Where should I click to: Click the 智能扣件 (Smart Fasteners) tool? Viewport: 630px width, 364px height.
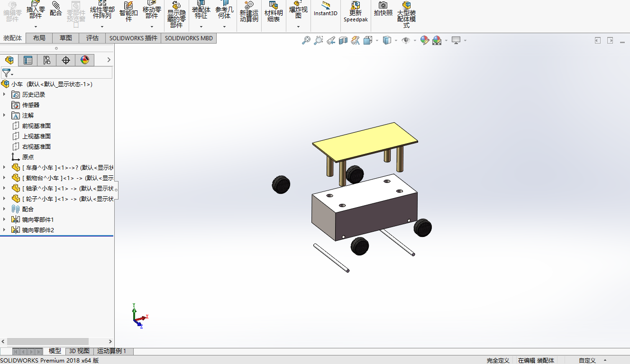point(128,11)
